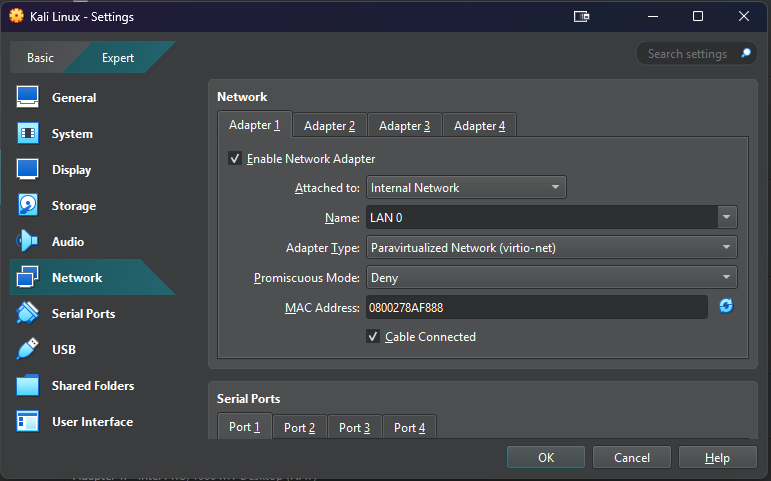Viewport: 771px width, 481px height.
Task: Click the MAC Address label
Action: pos(323,307)
